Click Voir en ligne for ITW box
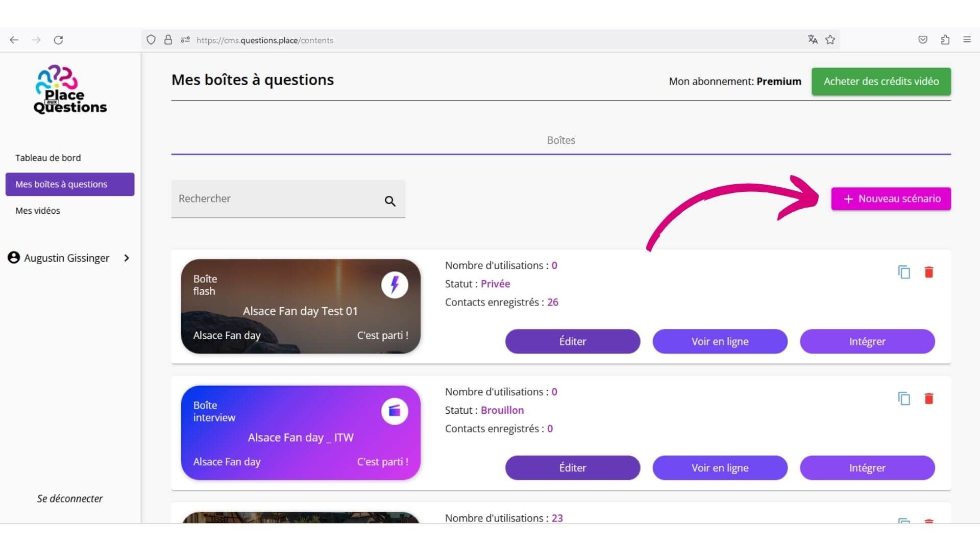This screenshot has width=980, height=551. [720, 468]
